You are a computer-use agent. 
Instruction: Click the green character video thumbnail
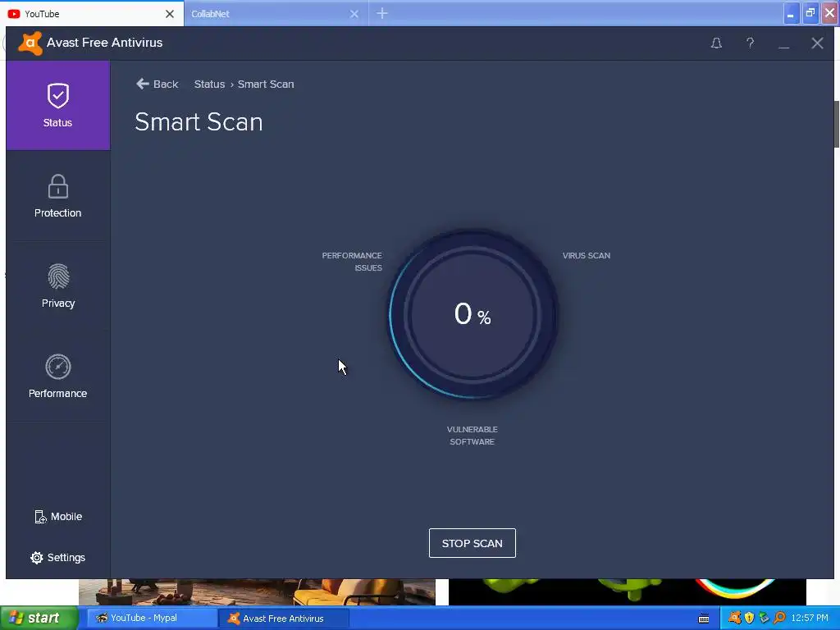pos(627,592)
